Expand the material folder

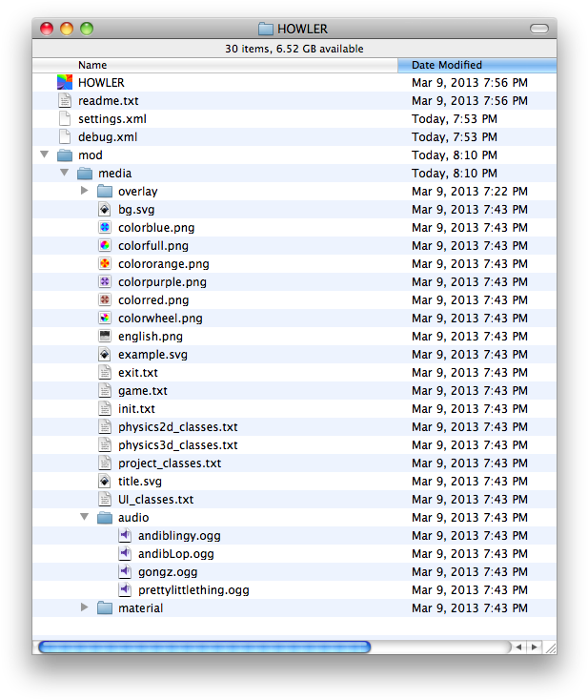coord(84,607)
